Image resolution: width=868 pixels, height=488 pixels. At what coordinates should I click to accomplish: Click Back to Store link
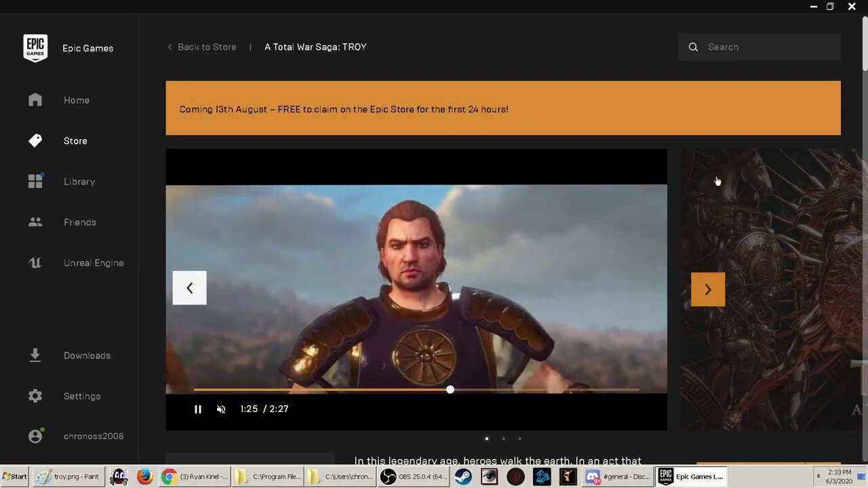(x=202, y=47)
